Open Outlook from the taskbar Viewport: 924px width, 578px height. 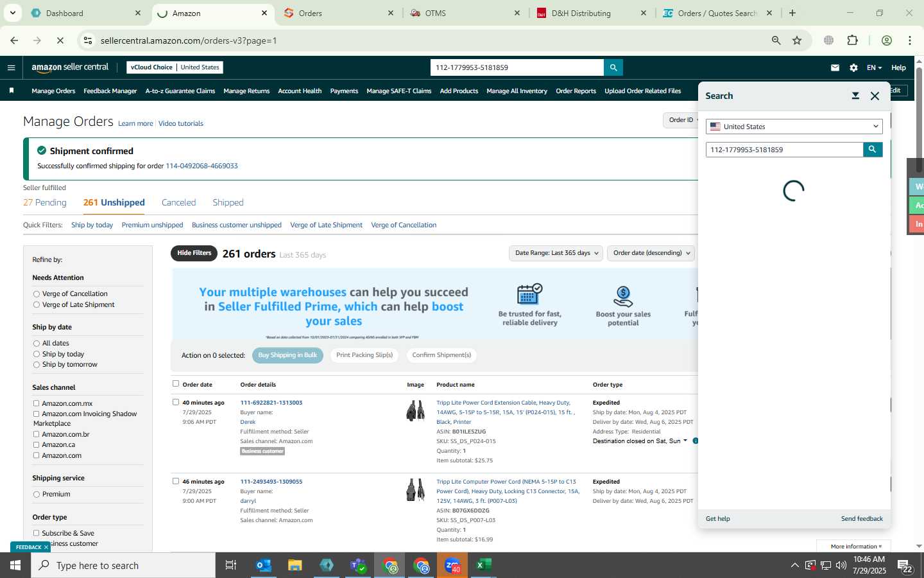pyautogui.click(x=264, y=565)
